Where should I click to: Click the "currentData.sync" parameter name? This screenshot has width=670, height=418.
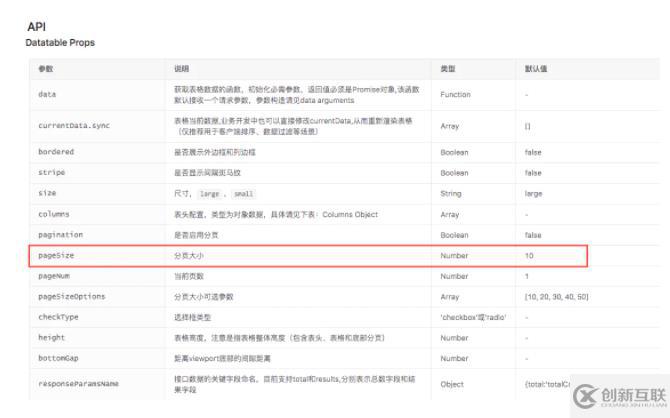point(74,125)
